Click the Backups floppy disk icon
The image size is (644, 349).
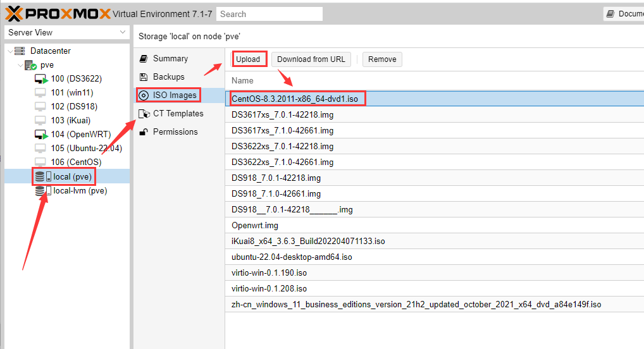point(143,77)
